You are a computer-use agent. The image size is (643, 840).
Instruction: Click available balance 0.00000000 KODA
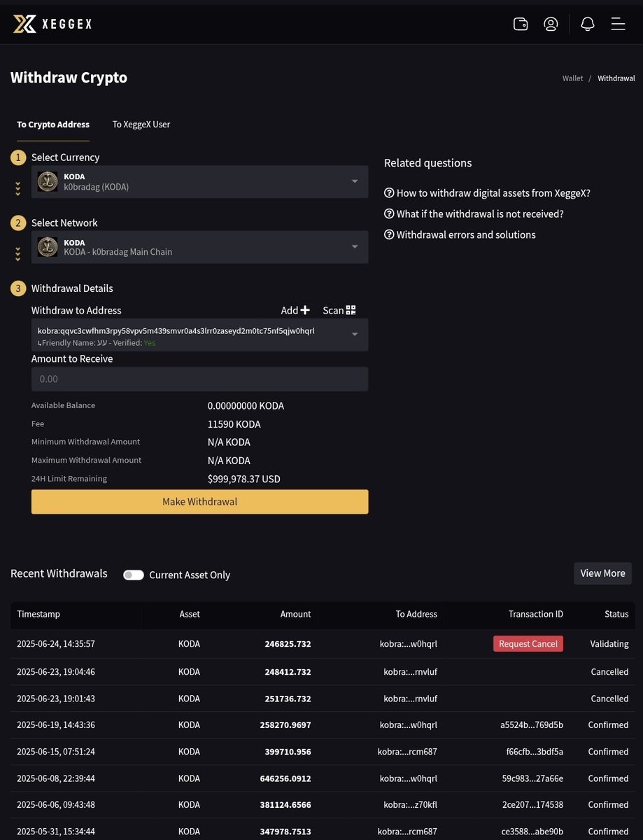246,406
